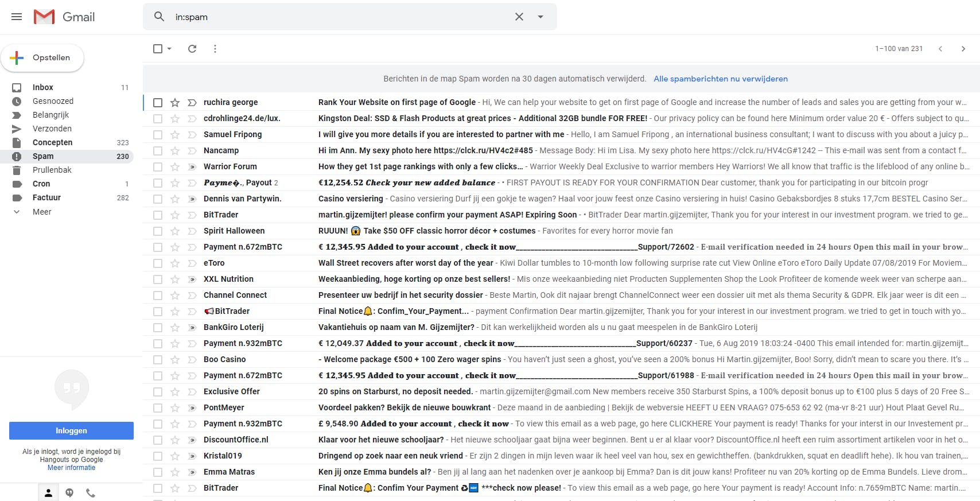Go to the next page of messages

click(963, 49)
